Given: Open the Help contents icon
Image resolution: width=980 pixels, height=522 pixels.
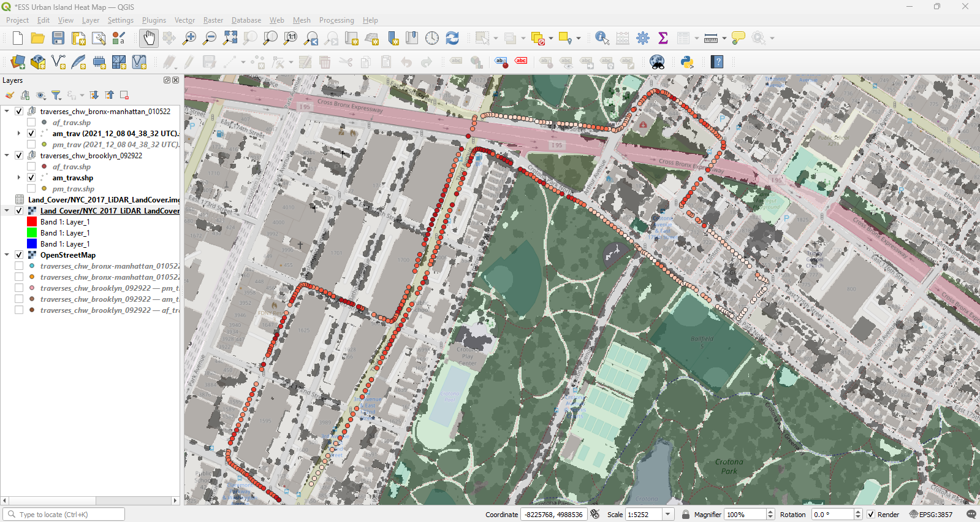Looking at the screenshot, I should point(718,62).
